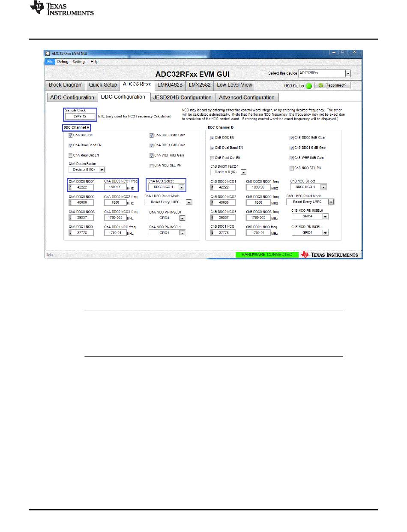Viewport: 407px width, 532px height.
Task: Click ChB DDC0 NCO1 value field
Action: tap(223, 187)
